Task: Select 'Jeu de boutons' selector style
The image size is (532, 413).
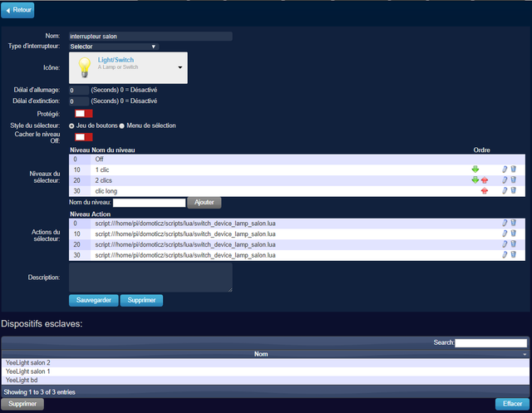Action: [x=71, y=125]
